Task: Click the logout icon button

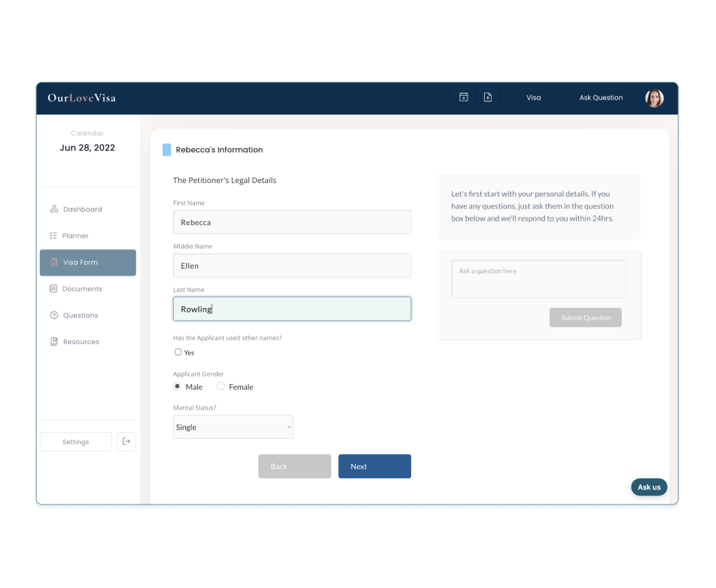Action: click(x=126, y=441)
